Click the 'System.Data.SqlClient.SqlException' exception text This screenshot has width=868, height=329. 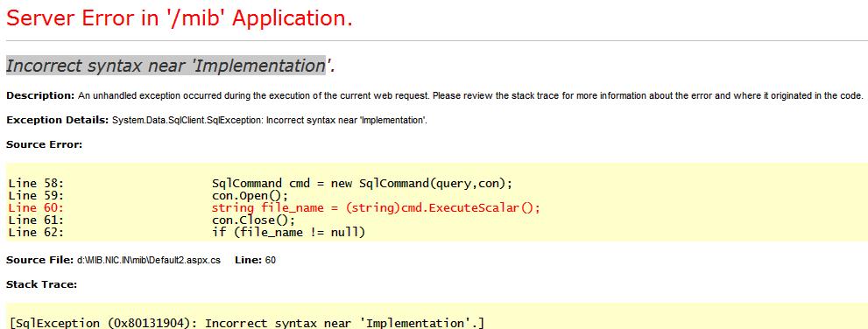coord(270,120)
